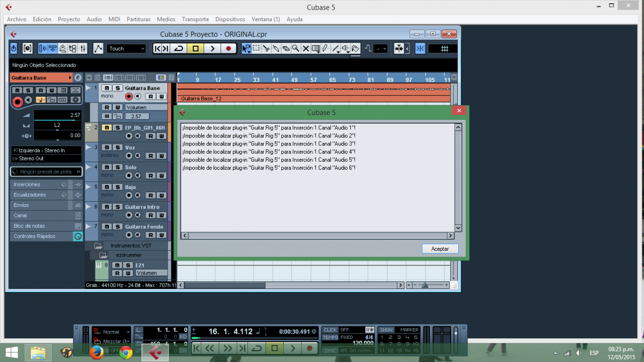Open the Proyecto menu
The height and width of the screenshot is (362, 644).
coord(69,19)
